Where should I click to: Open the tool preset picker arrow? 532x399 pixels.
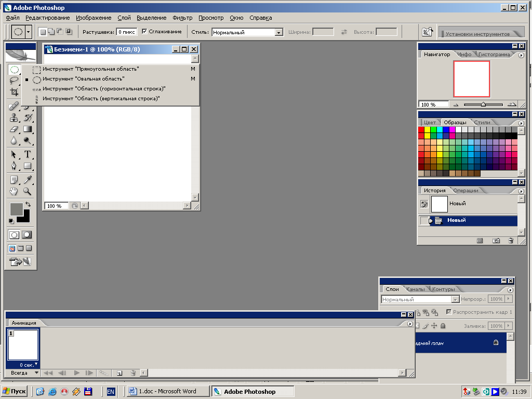[x=29, y=32]
